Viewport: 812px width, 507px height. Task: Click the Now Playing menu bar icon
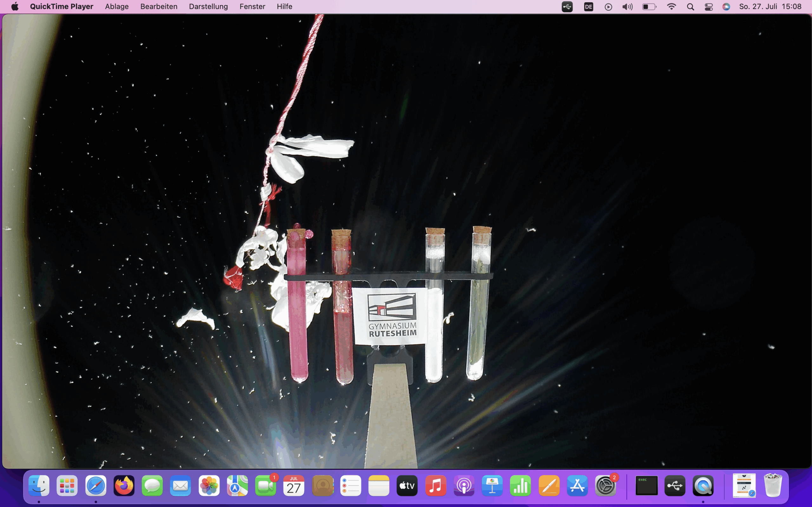[x=608, y=7]
